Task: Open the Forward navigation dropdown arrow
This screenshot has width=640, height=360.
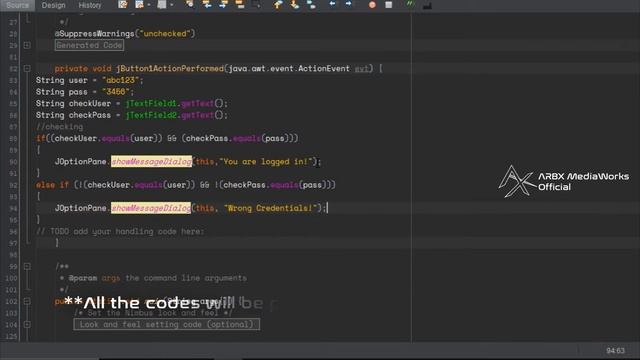Action: point(172,5)
